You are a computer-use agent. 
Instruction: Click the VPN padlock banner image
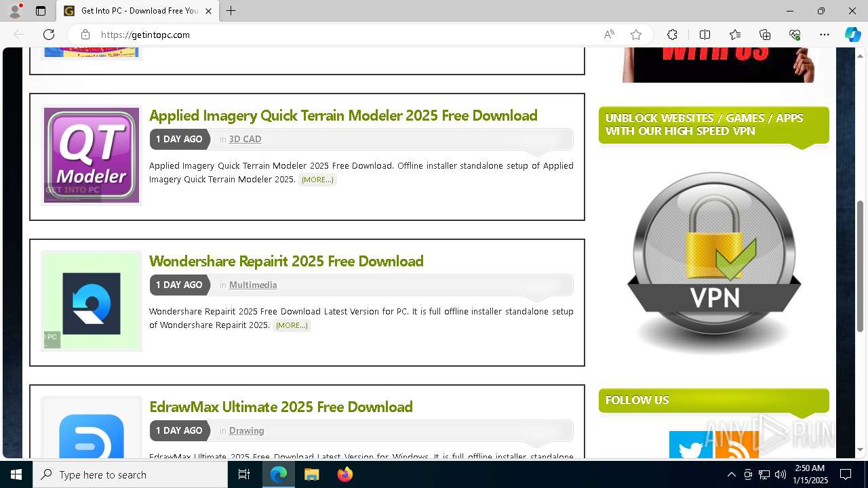point(714,263)
